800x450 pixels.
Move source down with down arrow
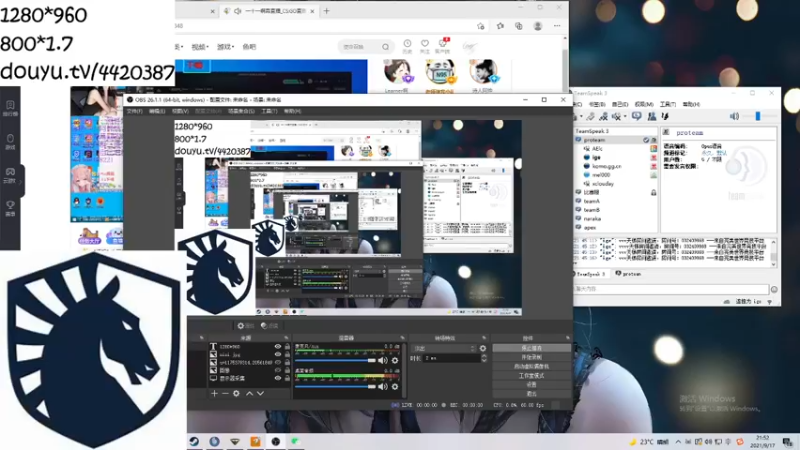point(260,393)
